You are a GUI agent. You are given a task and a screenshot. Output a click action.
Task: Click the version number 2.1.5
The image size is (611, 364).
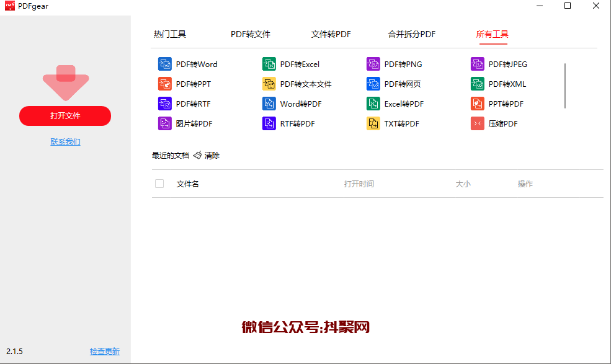pyautogui.click(x=14, y=351)
